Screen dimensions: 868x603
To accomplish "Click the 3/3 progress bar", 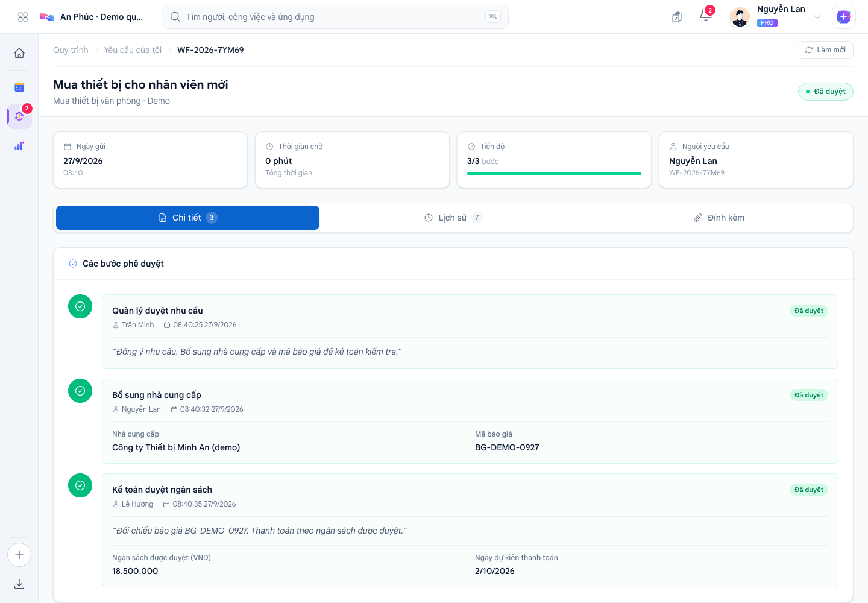I will 554,174.
